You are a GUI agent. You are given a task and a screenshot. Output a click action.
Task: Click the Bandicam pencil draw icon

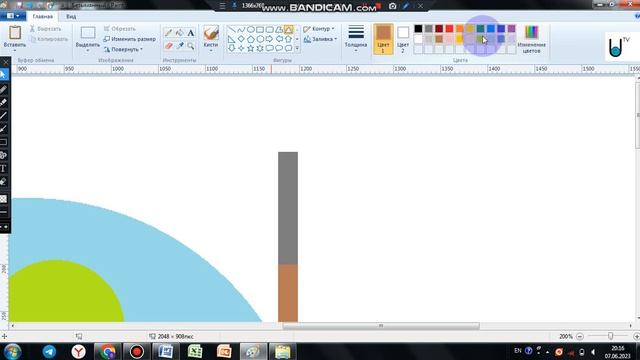(x=406, y=6)
